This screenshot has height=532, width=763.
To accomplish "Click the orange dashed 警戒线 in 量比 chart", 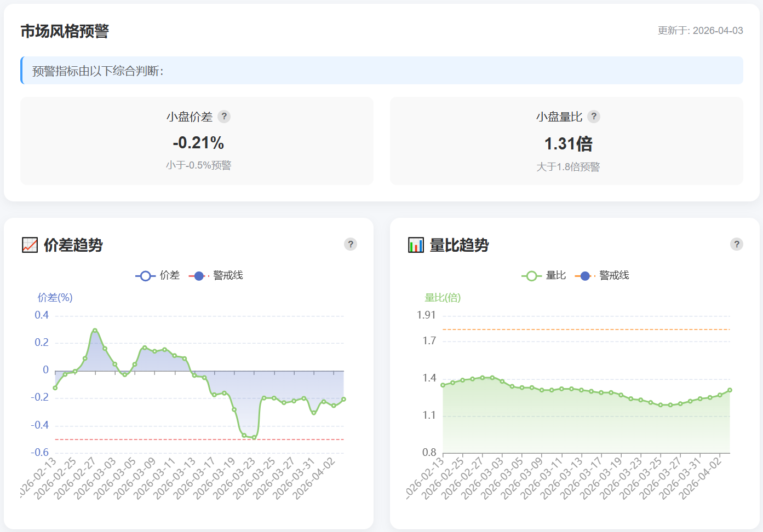I will [x=586, y=329].
